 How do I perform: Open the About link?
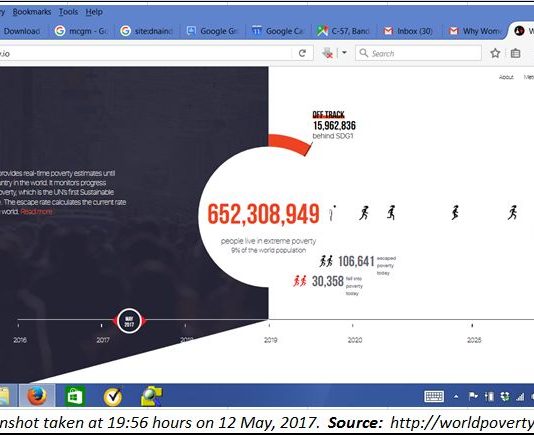point(506,77)
